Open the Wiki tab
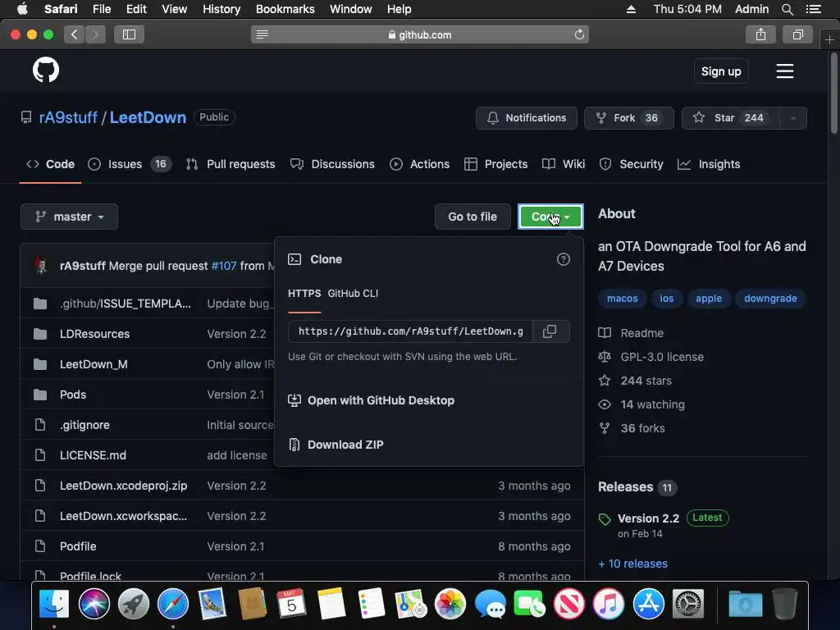The width and height of the screenshot is (840, 630). click(564, 164)
